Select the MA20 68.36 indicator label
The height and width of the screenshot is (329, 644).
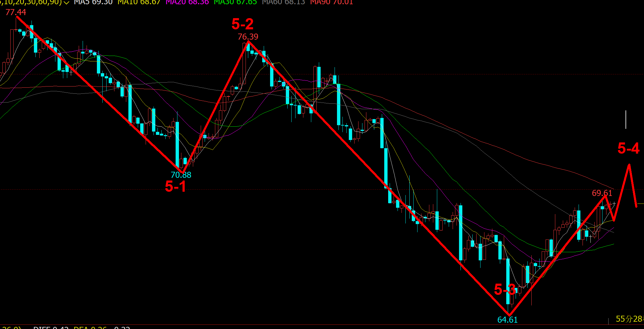click(x=187, y=2)
